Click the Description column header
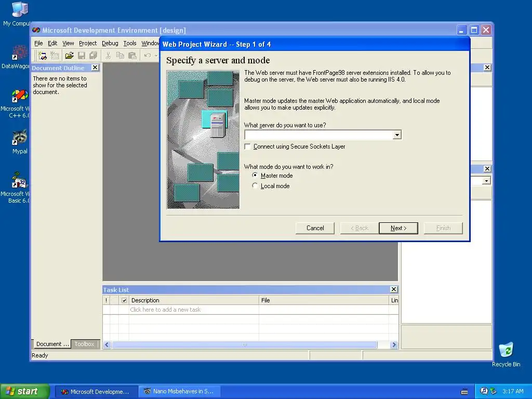The image size is (532, 399). (x=194, y=300)
